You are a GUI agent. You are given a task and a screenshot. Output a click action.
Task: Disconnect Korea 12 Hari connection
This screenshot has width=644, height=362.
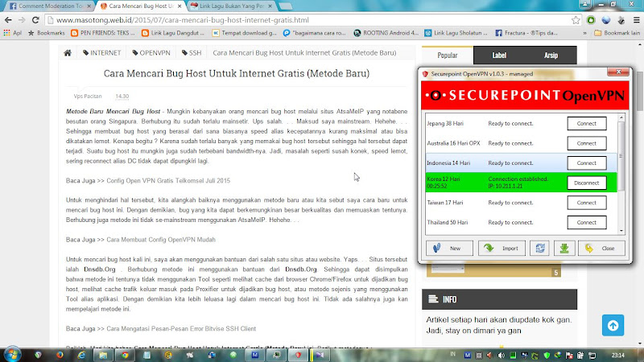click(587, 183)
